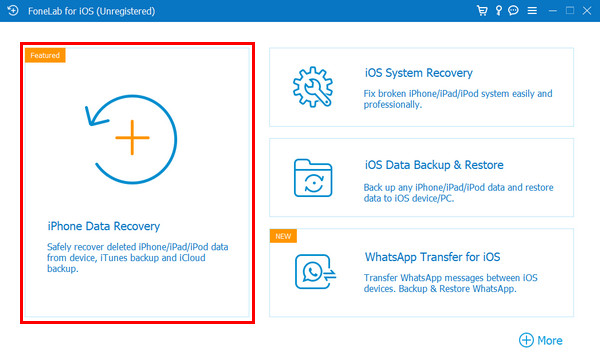Click the More link text
Image resolution: width=600 pixels, height=362 pixels.
tap(550, 341)
